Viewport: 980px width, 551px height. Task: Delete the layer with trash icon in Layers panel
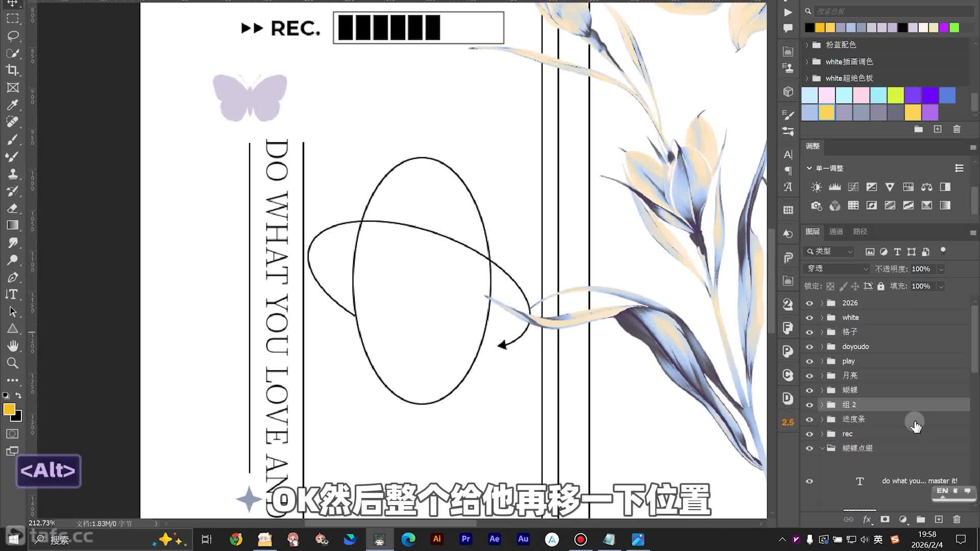click(957, 519)
